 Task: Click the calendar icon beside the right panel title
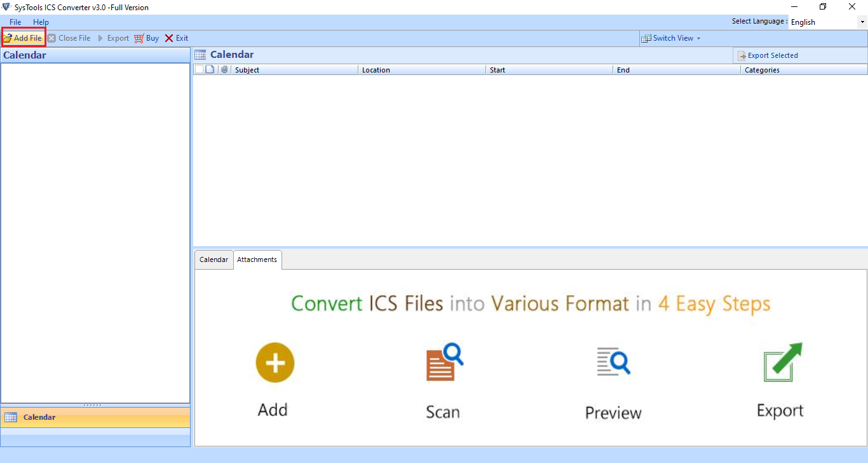(200, 55)
